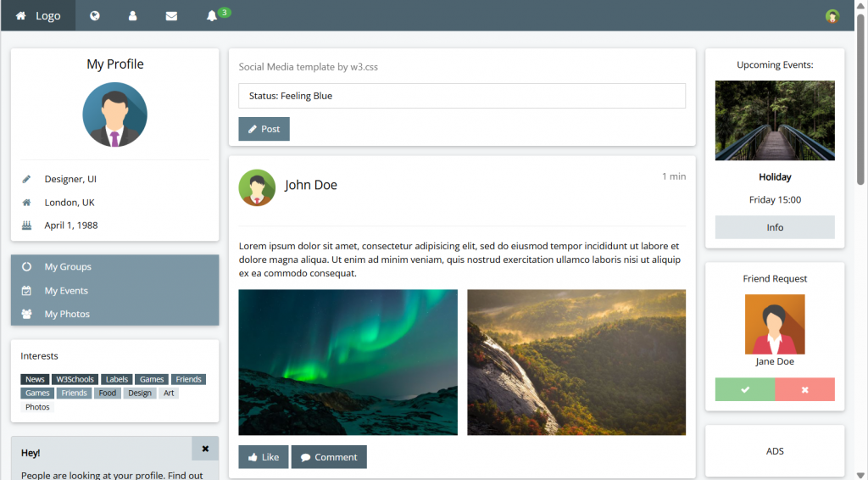Comment on John Doe's post
Screen dimensions: 868x480
329,457
